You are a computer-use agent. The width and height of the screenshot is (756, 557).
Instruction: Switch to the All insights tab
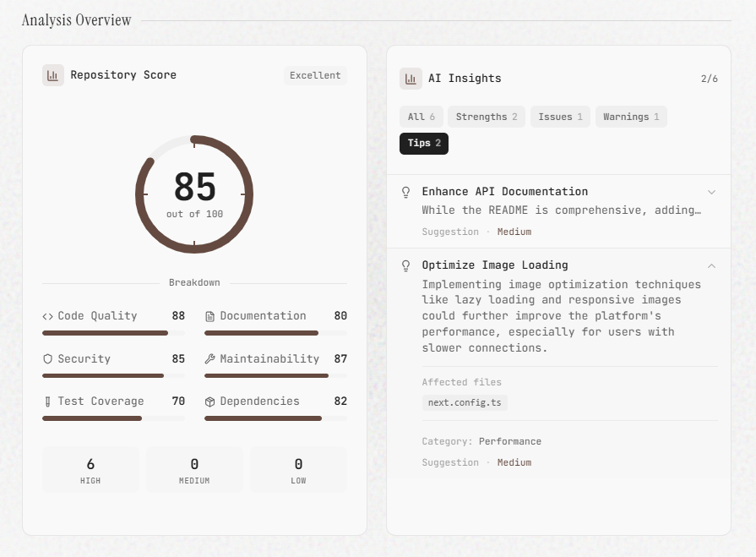[421, 117]
